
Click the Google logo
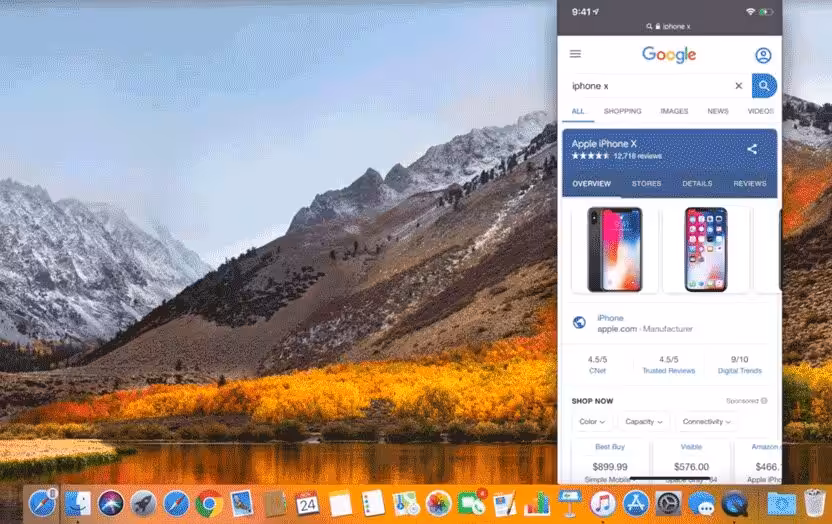click(x=669, y=55)
